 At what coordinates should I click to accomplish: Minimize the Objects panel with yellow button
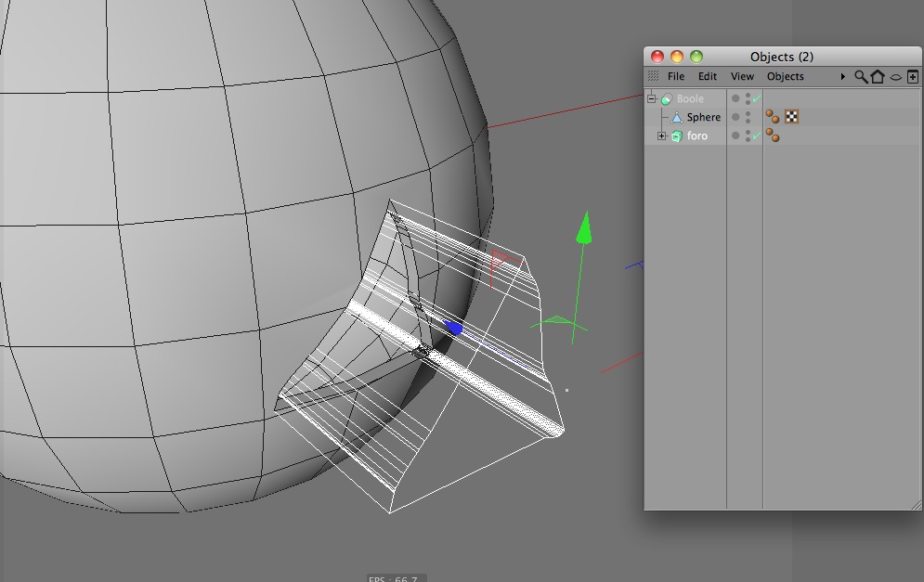676,57
